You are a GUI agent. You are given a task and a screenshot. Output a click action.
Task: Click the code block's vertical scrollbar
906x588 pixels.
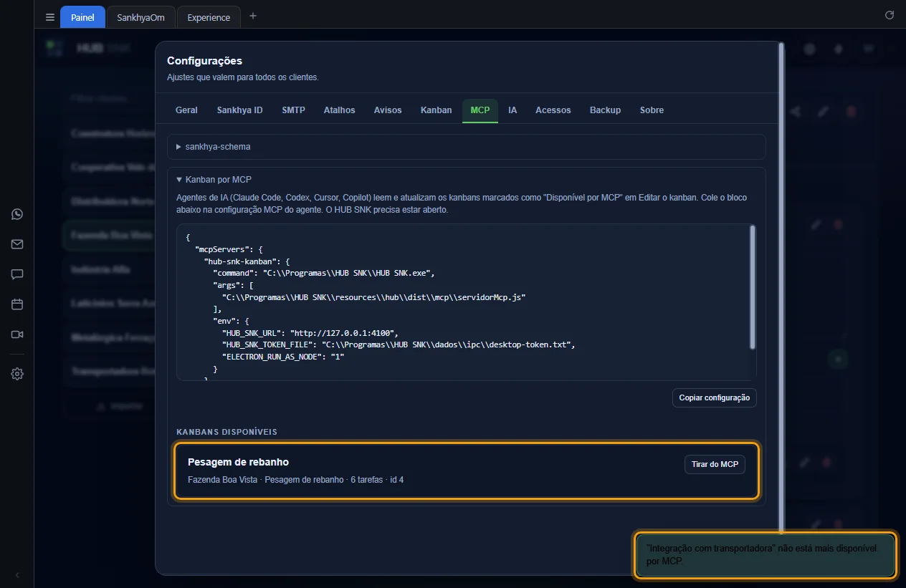[x=752, y=286]
